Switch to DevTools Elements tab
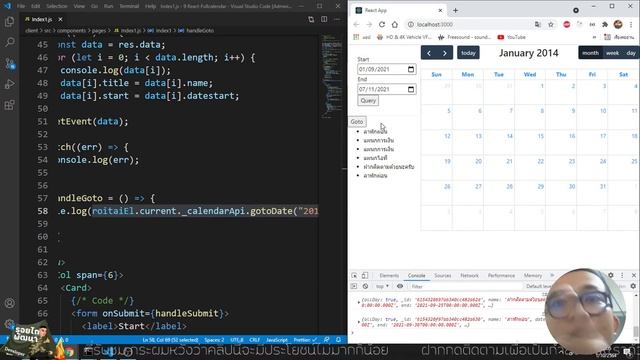This screenshot has width=640, height=360. [389, 276]
